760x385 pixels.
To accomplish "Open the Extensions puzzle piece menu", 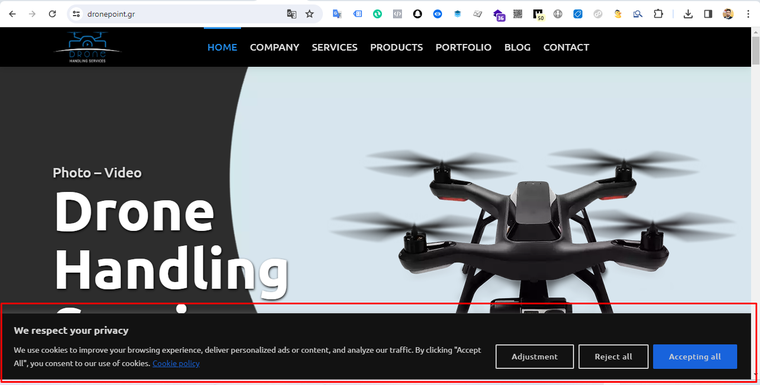I will coord(658,14).
